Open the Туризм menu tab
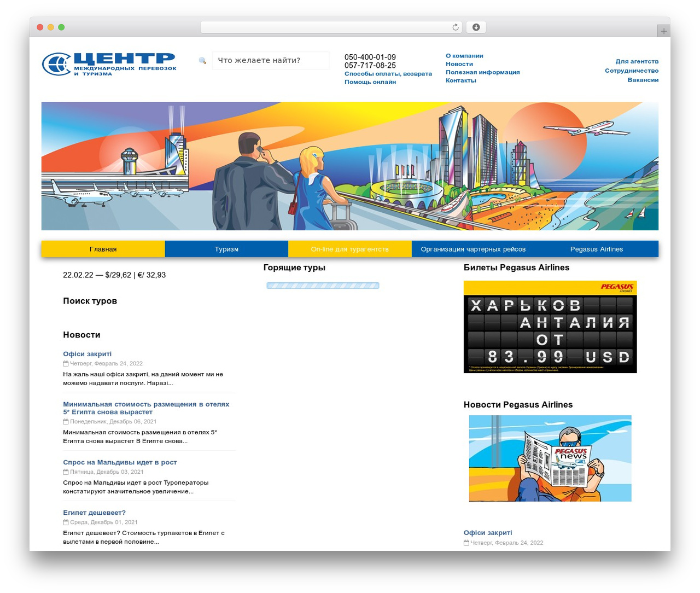 click(226, 249)
